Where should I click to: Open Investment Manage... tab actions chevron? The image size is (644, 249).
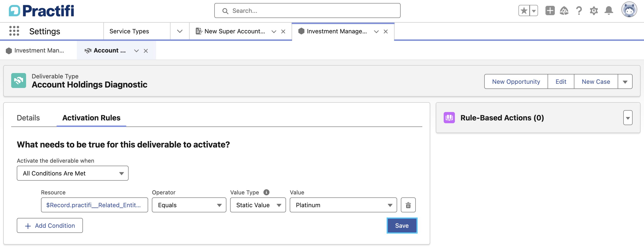(x=376, y=32)
